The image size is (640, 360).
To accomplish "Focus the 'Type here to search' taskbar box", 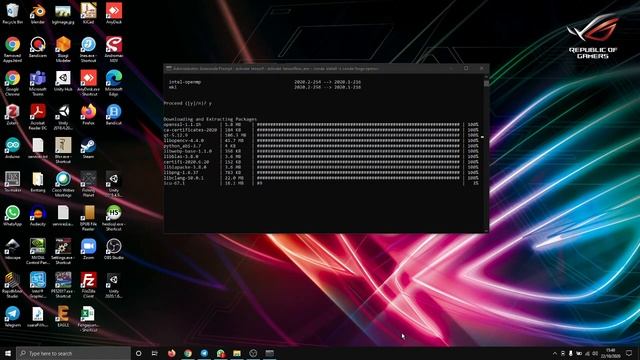I will (73, 353).
